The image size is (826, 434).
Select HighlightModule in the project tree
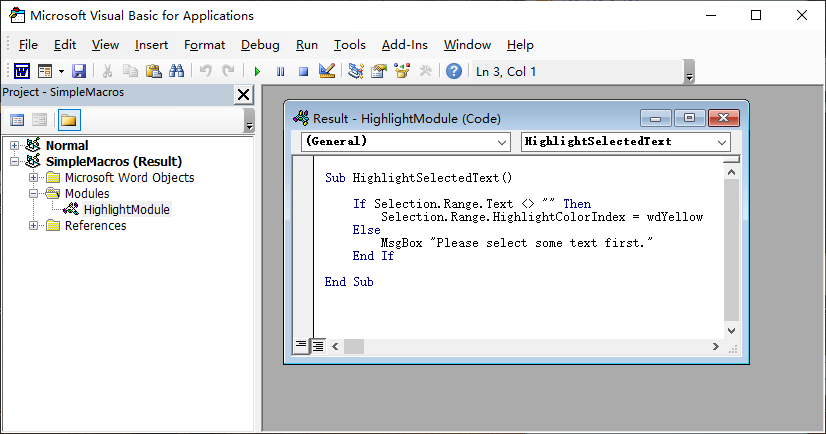tap(126, 210)
